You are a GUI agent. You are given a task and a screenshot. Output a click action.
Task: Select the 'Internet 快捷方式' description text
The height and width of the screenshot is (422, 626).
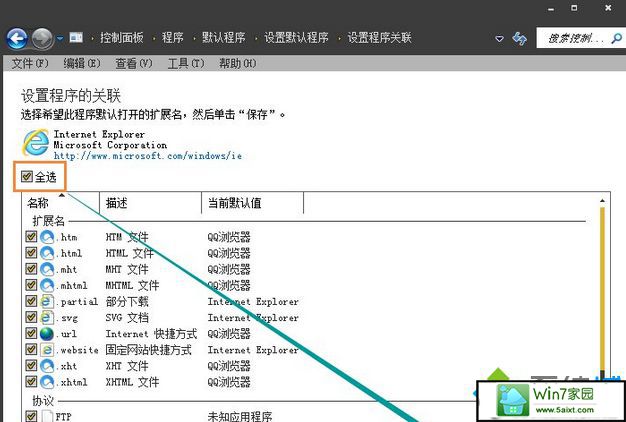click(151, 334)
